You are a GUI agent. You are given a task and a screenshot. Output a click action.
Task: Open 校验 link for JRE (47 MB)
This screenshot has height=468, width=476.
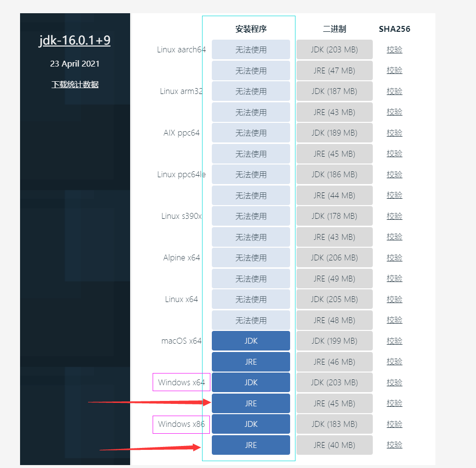394,70
